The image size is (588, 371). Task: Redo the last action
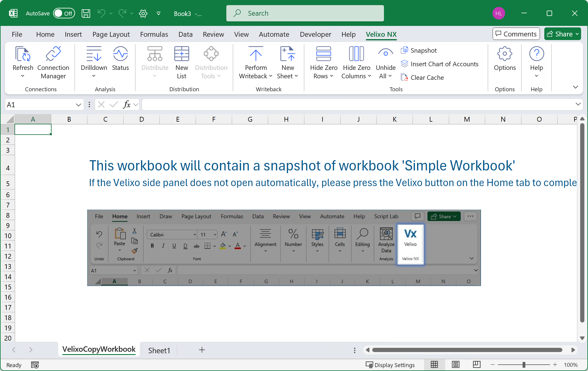pos(122,13)
